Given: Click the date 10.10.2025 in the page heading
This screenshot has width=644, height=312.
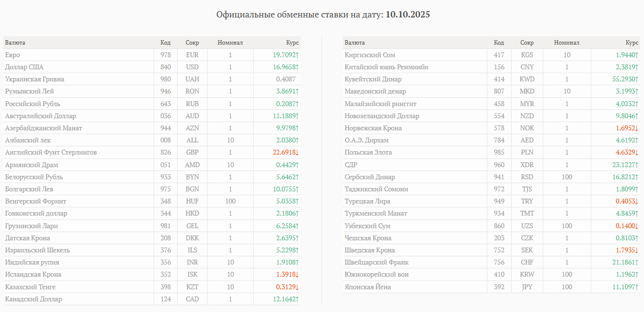Looking at the screenshot, I should (408, 15).
